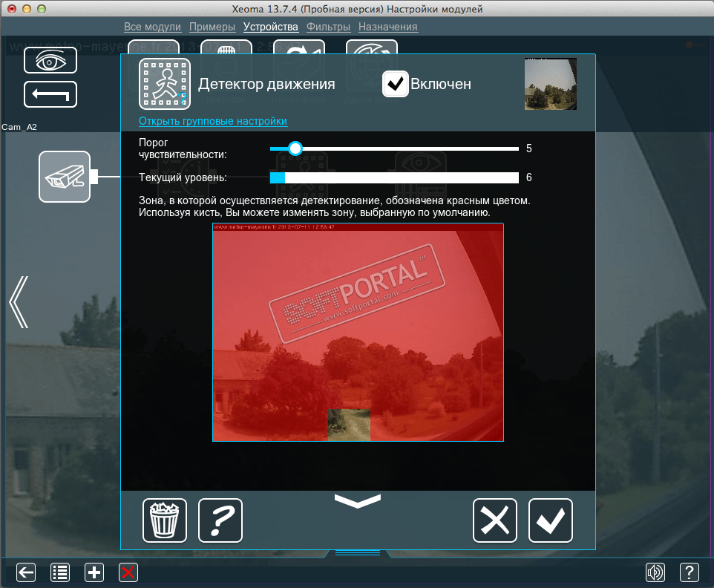Click the unmasked patch in detection zone
The height and width of the screenshot is (588, 714).
(349, 425)
